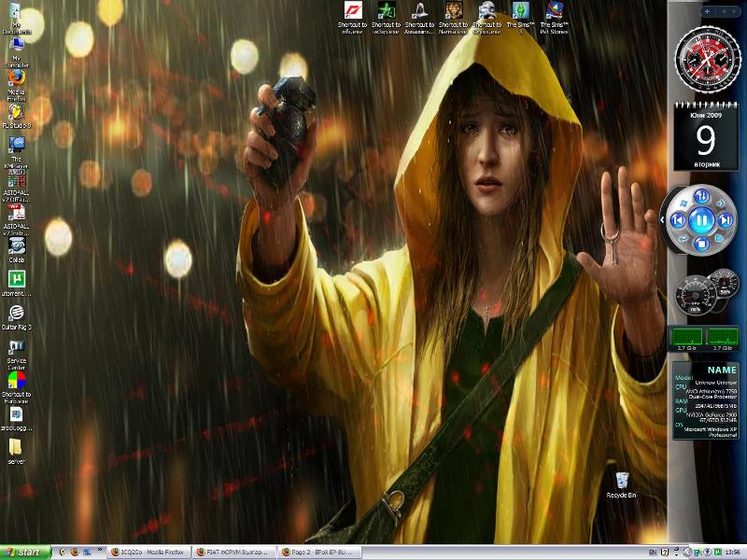747x560 pixels.
Task: Open the My Computer desktop icon
Action: [16, 48]
